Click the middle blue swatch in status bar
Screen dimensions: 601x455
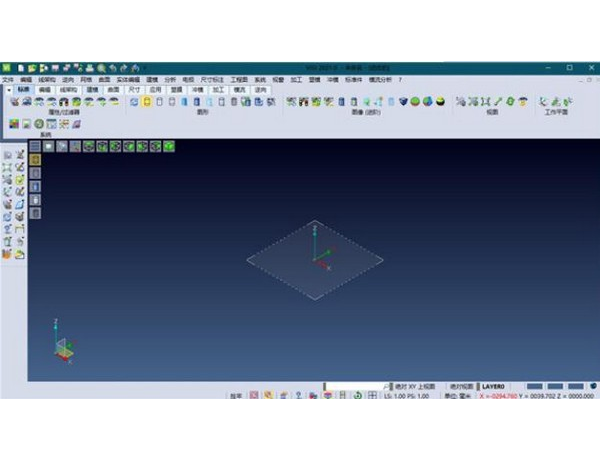pyautogui.click(x=555, y=386)
